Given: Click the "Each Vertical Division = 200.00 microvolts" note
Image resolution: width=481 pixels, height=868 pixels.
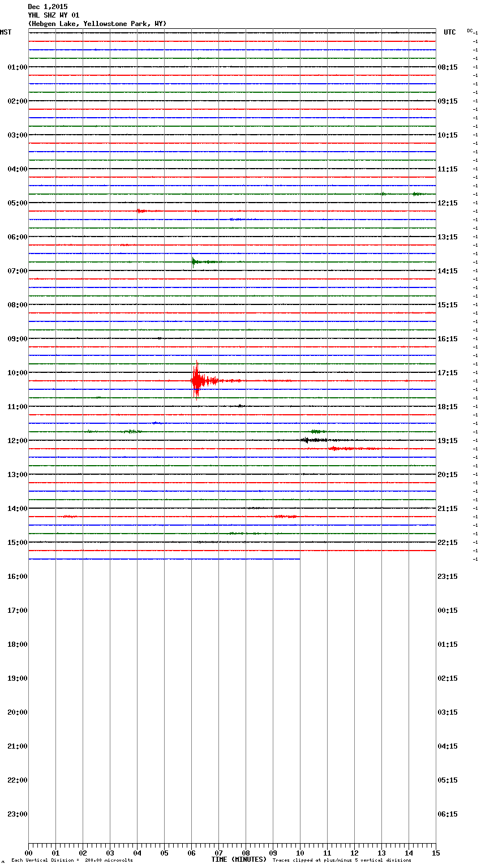Looking at the screenshot, I should coord(72,861).
